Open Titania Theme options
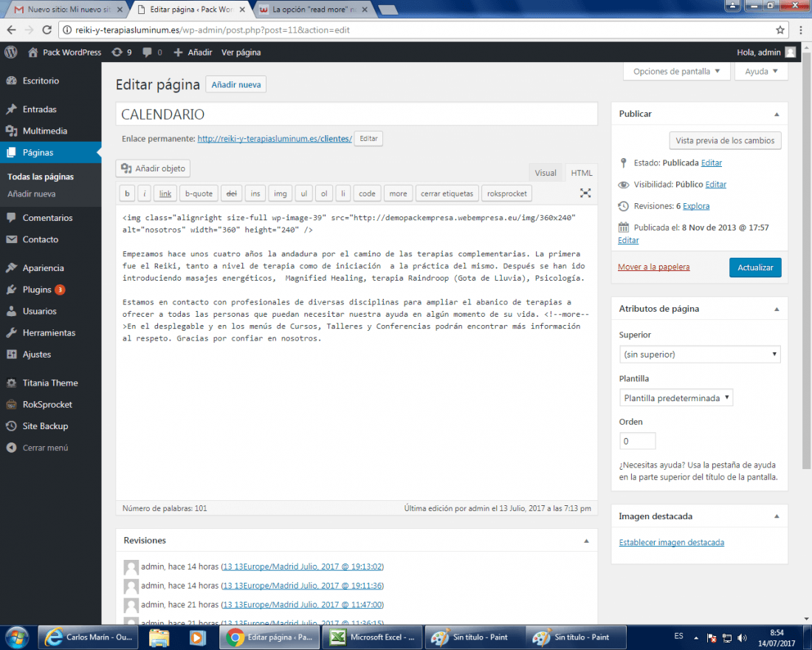This screenshot has width=812, height=650. (x=51, y=383)
